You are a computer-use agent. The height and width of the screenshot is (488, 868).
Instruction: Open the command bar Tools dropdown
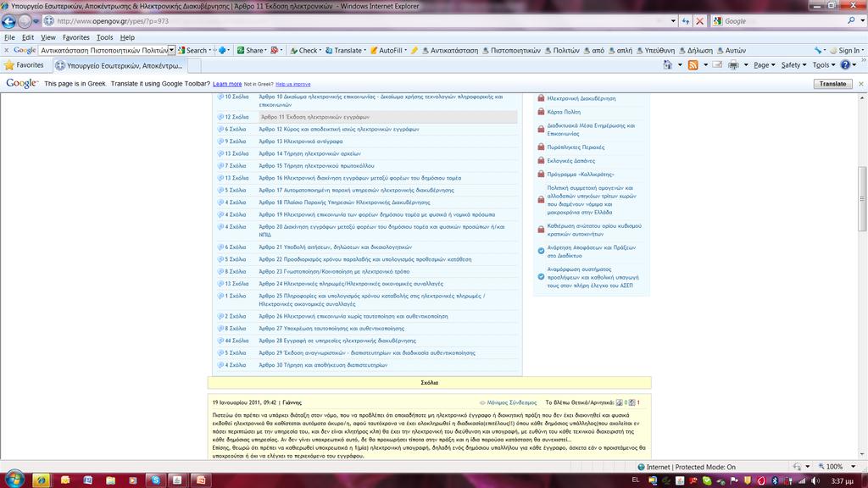click(x=824, y=65)
